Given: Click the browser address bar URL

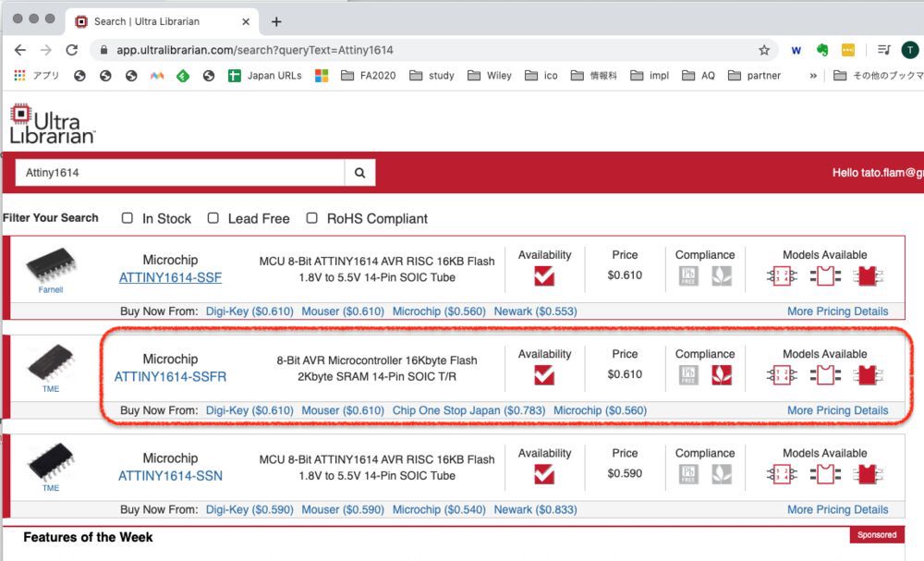Looking at the screenshot, I should click(x=255, y=50).
